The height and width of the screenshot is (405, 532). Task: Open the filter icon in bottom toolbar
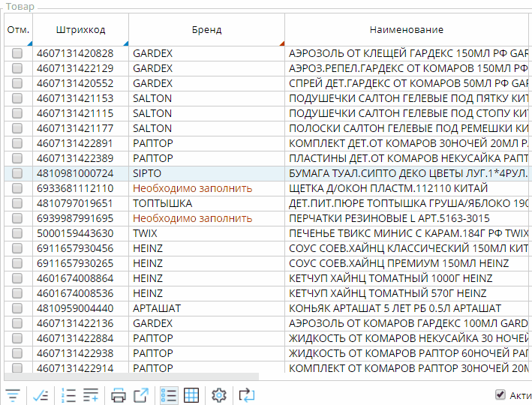point(13,395)
